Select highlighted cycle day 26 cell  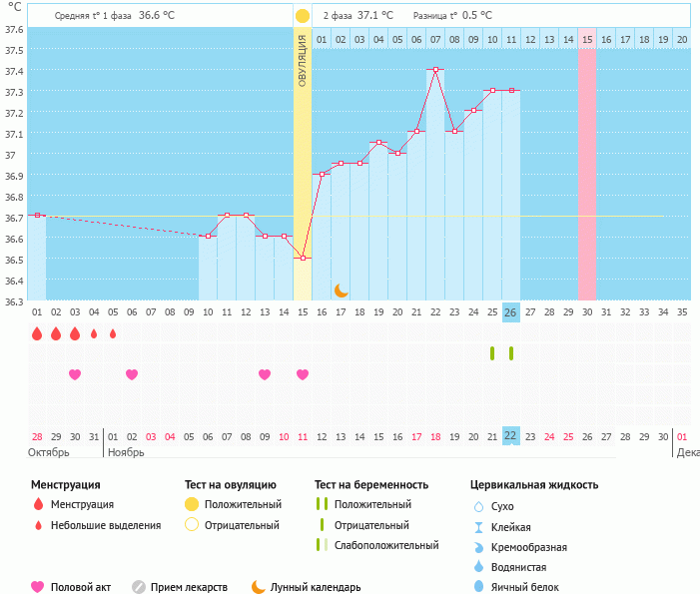510,312
